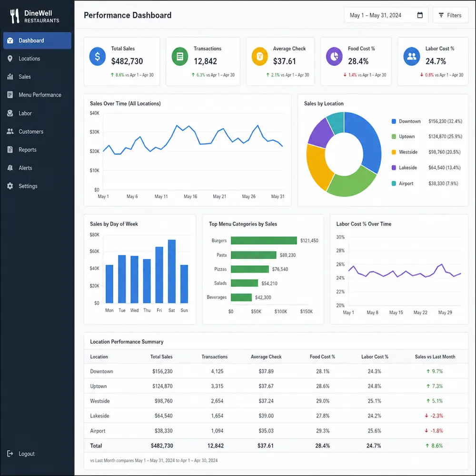Open Menu Performance in sidebar
The width and height of the screenshot is (476, 476).
(37, 95)
